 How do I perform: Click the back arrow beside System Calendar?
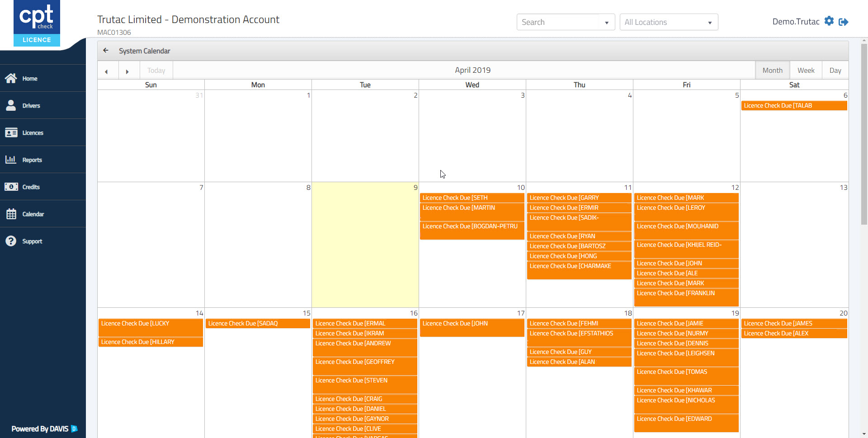[106, 51]
